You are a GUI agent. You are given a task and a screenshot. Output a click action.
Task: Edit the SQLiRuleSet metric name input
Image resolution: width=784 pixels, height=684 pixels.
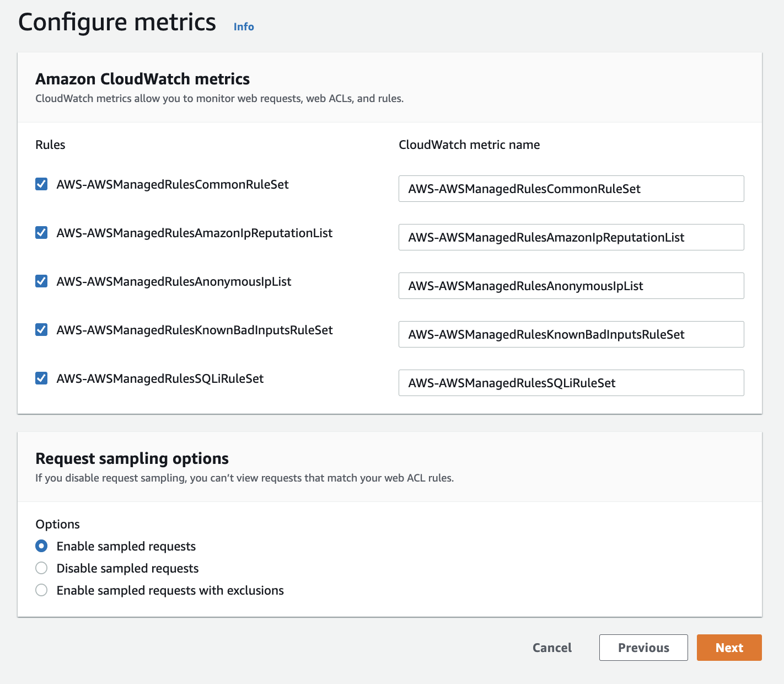coord(571,383)
